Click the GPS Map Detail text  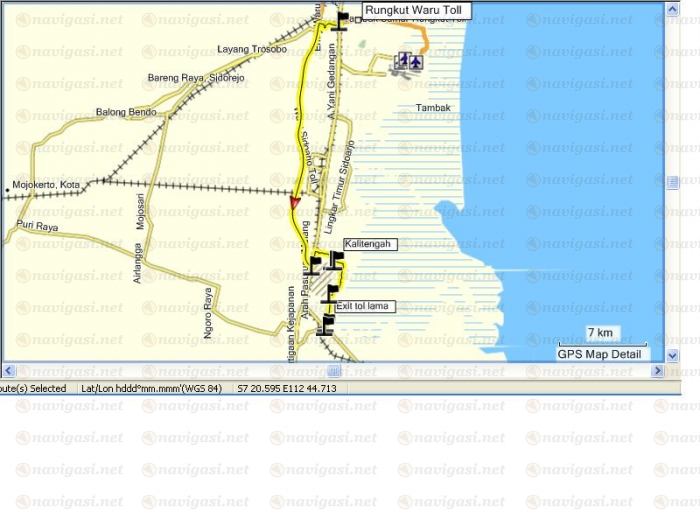[x=598, y=354]
